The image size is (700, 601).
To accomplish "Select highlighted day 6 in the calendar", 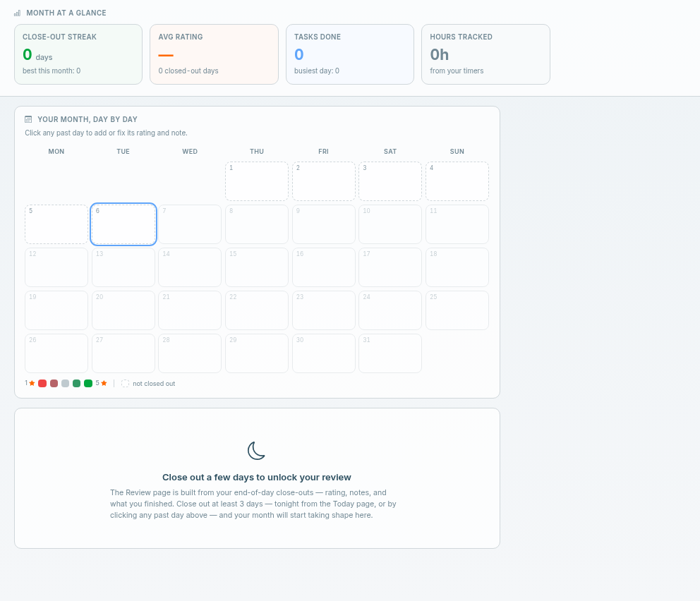I will 123,224.
